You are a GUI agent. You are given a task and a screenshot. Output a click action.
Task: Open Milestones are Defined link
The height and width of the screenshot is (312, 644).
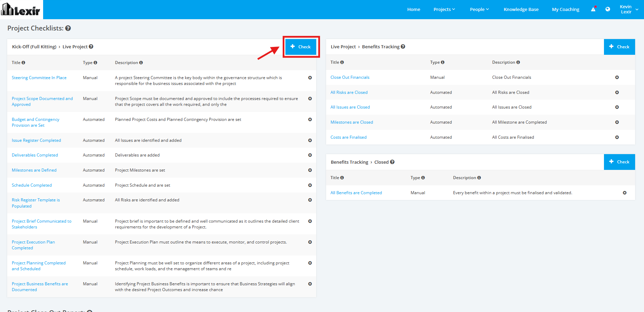click(x=34, y=170)
